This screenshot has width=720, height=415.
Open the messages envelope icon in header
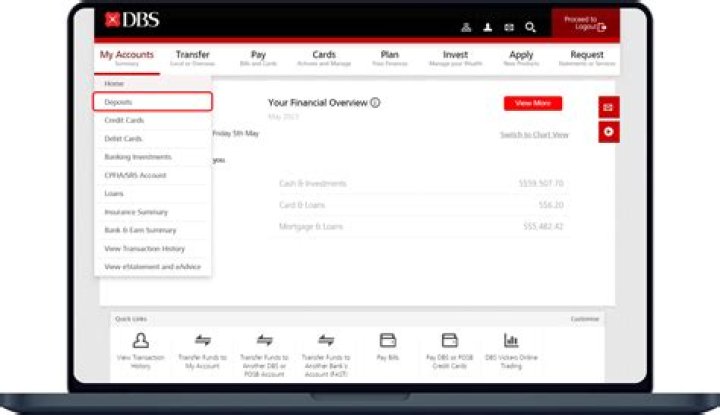(x=509, y=27)
